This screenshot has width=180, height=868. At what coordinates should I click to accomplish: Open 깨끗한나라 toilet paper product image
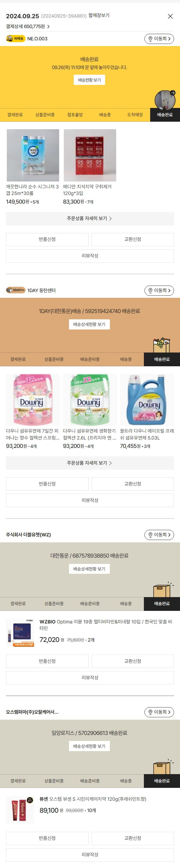pyautogui.click(x=33, y=155)
